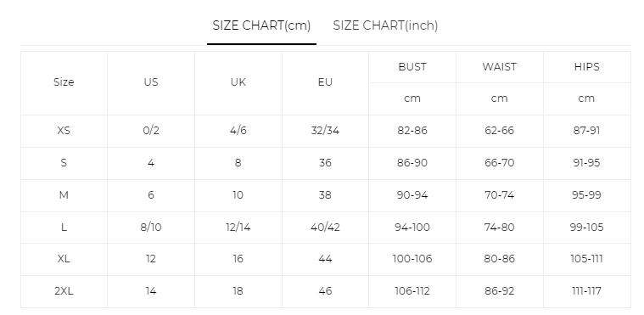
Task: Click hips value 111-117 for 2XL
Action: click(x=586, y=291)
